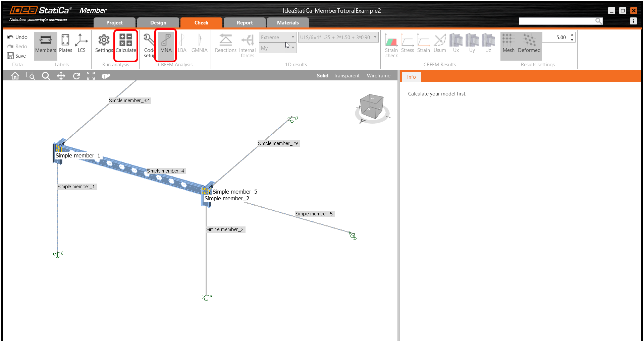
Task: Click the IDEA StatiCa logo
Action: click(x=41, y=11)
